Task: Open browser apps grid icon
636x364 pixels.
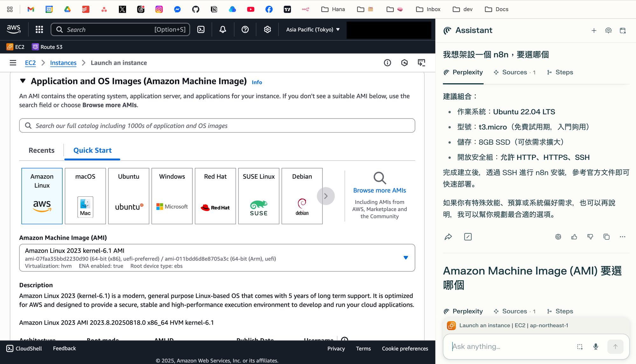Action: click(10, 9)
